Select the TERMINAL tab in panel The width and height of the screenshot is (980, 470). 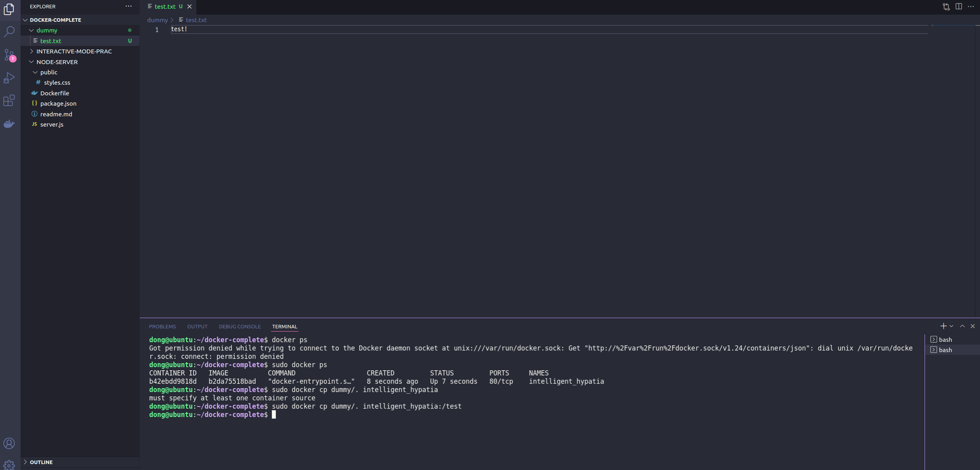[x=284, y=326]
